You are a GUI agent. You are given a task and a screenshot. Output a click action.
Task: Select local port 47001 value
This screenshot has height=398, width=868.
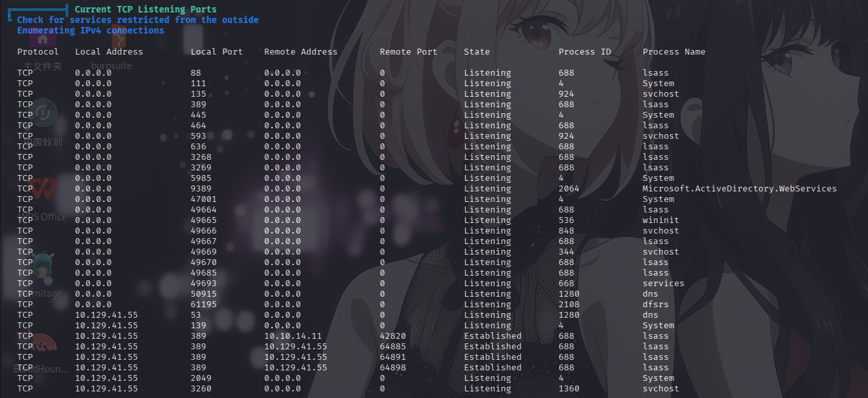tap(204, 199)
